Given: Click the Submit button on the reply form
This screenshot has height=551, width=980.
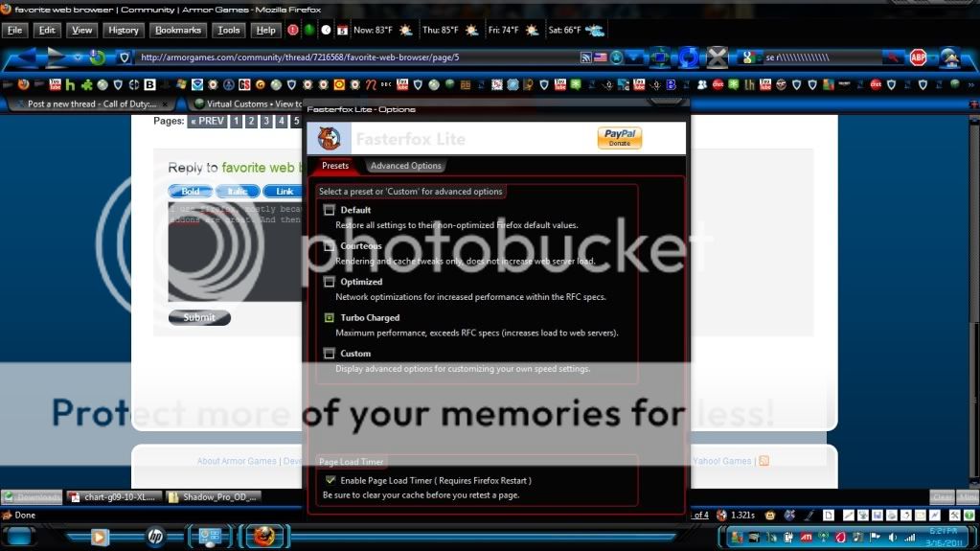Looking at the screenshot, I should (199, 318).
